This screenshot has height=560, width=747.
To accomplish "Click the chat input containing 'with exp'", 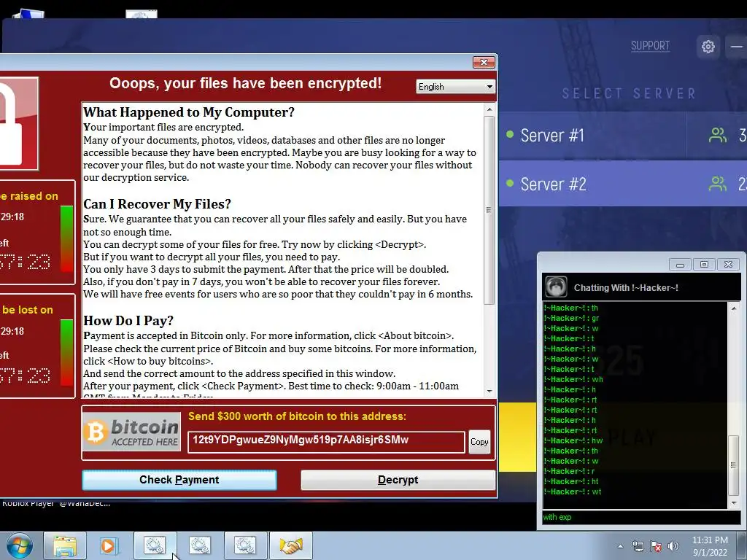I will click(x=641, y=517).
